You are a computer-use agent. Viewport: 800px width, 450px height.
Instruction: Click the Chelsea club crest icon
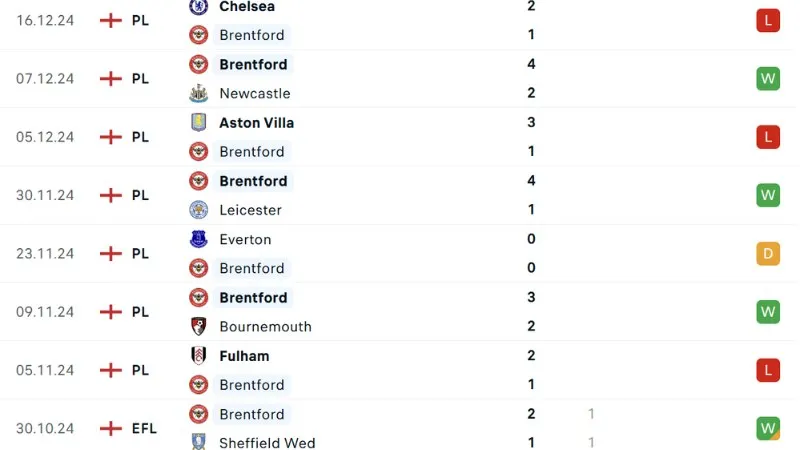(199, 6)
